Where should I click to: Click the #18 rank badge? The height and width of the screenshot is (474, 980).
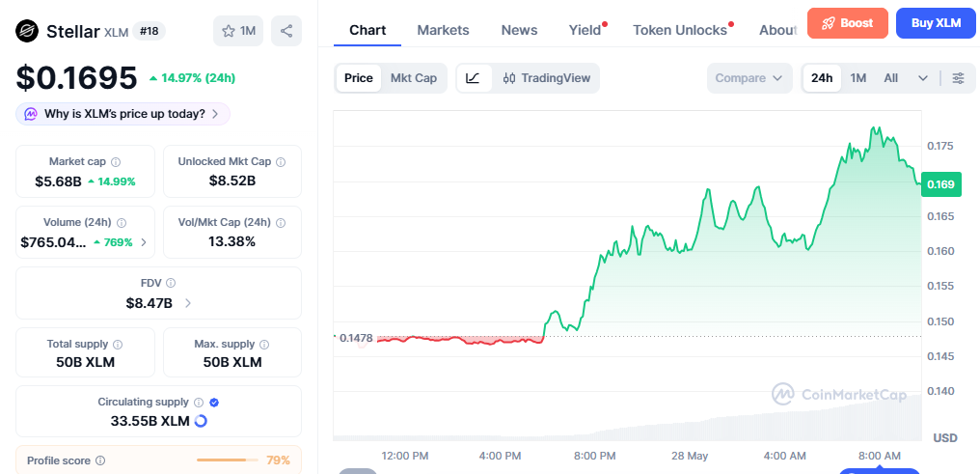tap(149, 31)
